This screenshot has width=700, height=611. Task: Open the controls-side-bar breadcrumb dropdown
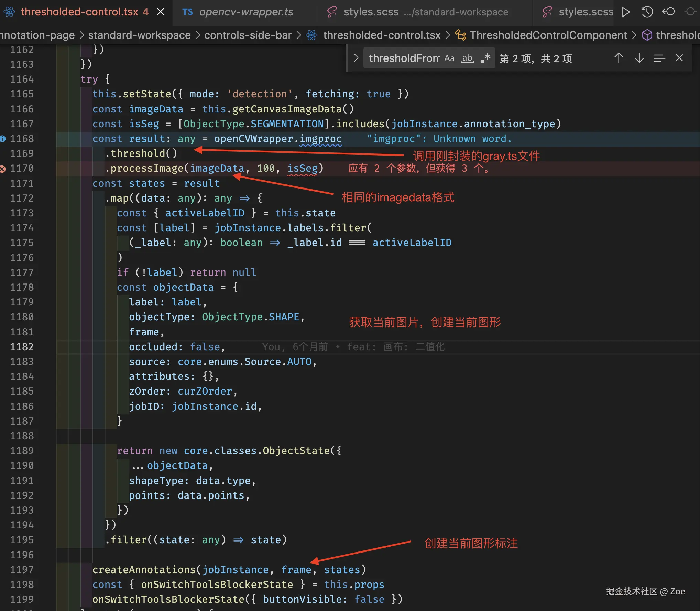tap(248, 35)
